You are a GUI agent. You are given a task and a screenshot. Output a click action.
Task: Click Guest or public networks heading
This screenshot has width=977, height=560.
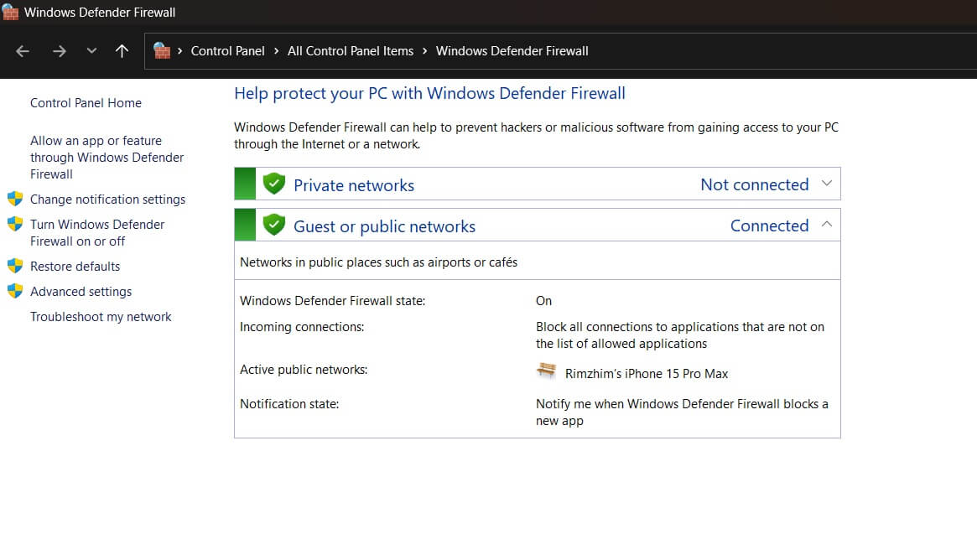[384, 226]
